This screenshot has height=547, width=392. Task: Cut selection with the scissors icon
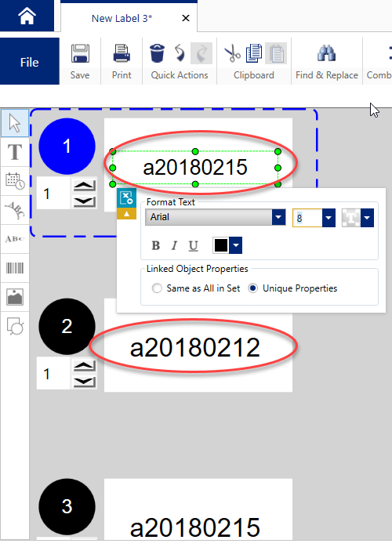pos(232,53)
